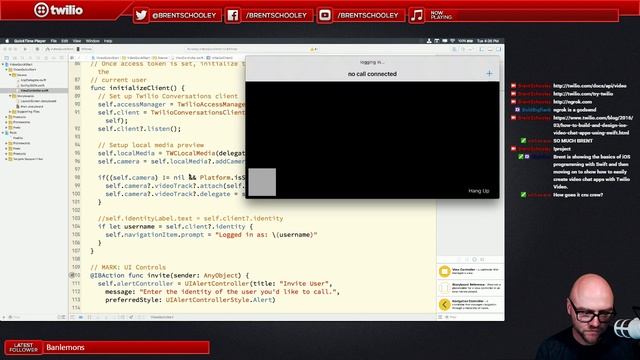This screenshot has height=360, width=640.
Task: Collapse the Source folder
Action: pos(11,75)
